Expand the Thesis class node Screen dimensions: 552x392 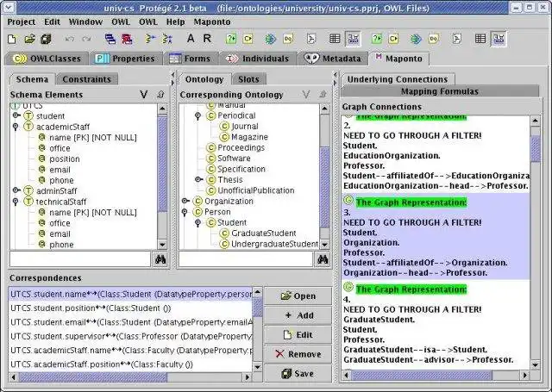198,179
